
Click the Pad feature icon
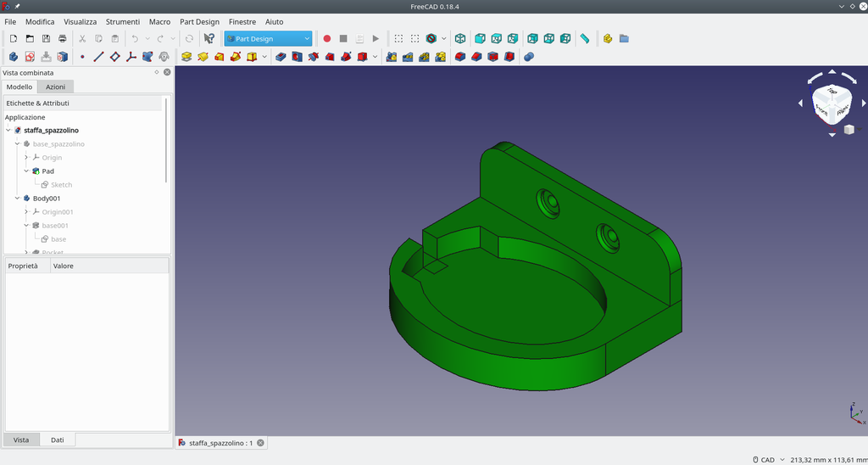[186, 57]
